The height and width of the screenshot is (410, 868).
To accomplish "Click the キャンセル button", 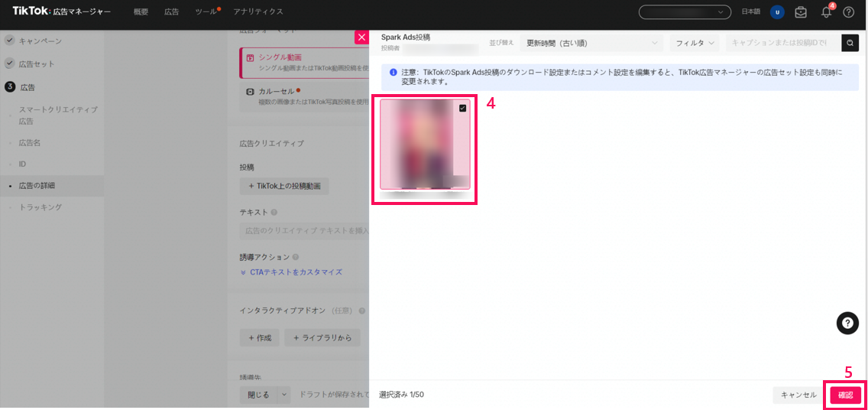I will pyautogui.click(x=798, y=395).
